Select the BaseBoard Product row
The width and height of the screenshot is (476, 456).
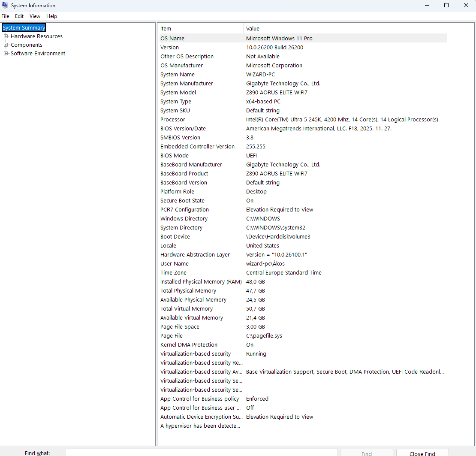303,173
